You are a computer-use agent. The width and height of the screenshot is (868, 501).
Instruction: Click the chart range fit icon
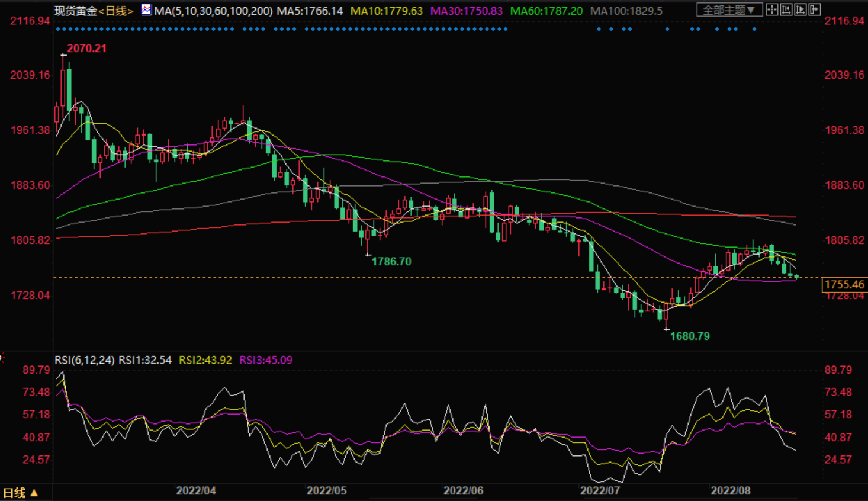point(786,10)
